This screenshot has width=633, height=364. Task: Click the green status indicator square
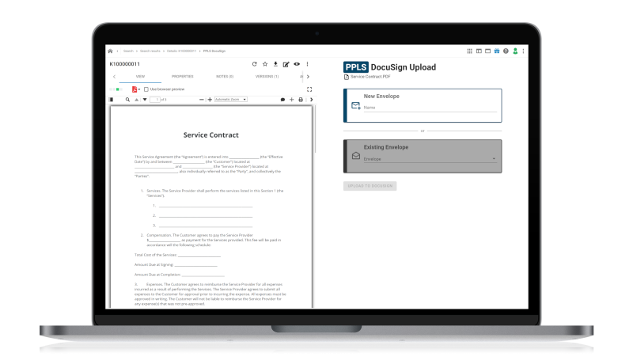[117, 89]
